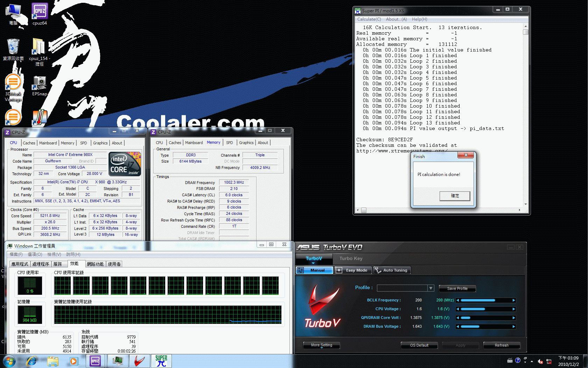This screenshot has height=368, width=588.
Task: Open the 電腦 (Computer) desktop icon
Action: click(x=13, y=14)
